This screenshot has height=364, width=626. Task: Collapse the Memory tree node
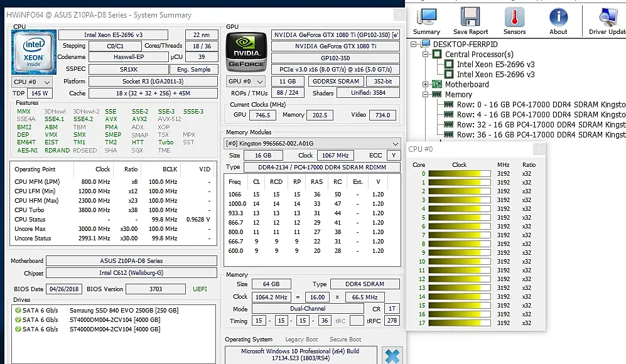tap(425, 95)
